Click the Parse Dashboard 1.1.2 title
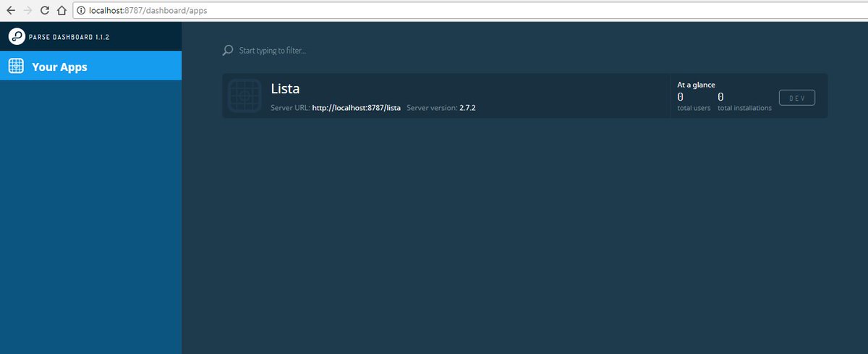Screen dimensions: 868x354 click(x=69, y=36)
